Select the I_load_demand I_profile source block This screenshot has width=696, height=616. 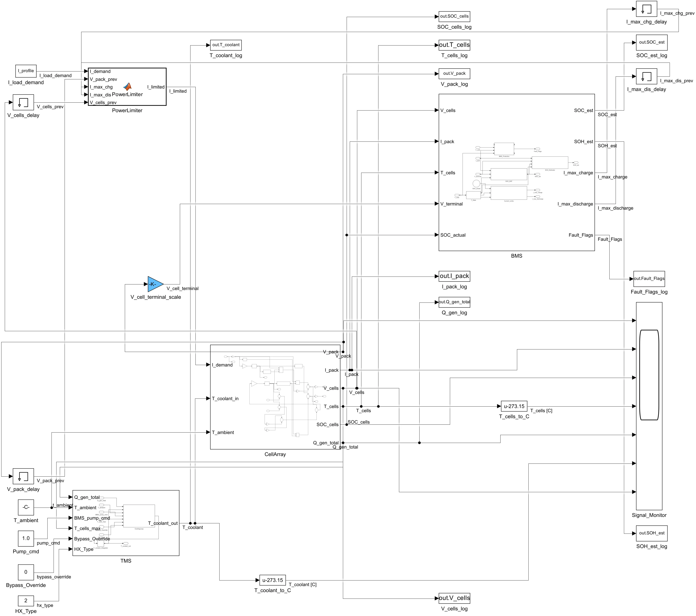[x=26, y=71]
